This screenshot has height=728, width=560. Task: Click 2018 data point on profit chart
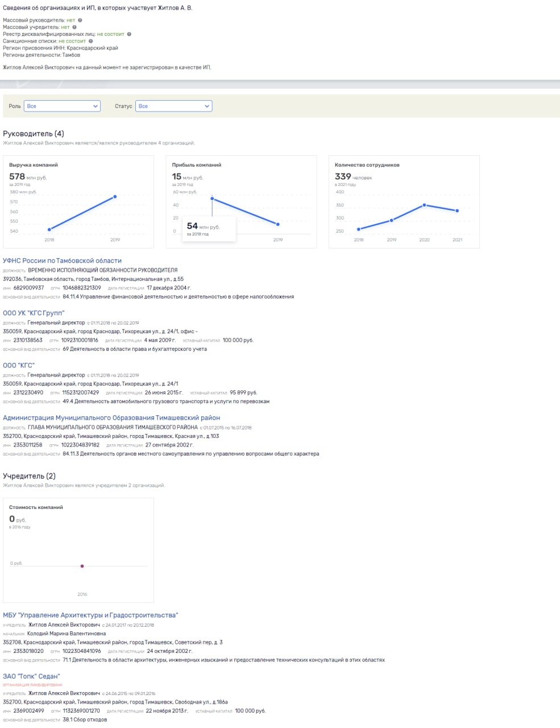(x=212, y=198)
